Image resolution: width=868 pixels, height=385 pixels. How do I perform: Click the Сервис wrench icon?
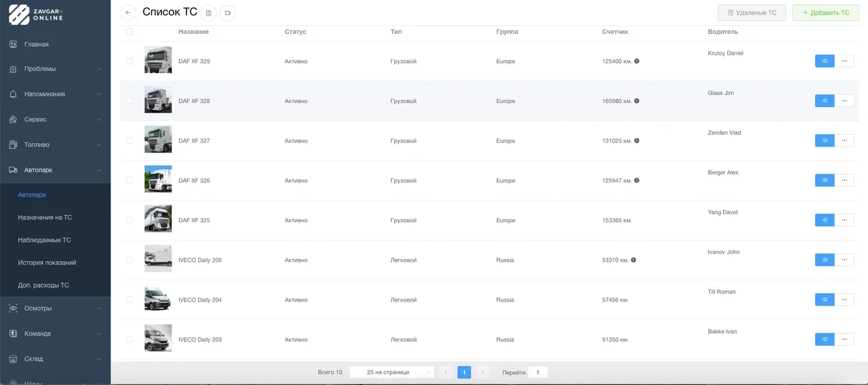(12, 119)
